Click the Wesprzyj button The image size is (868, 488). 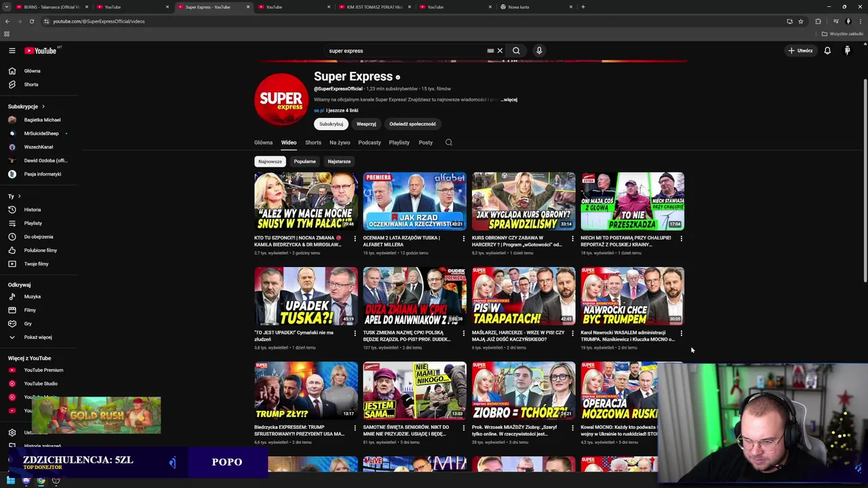click(366, 124)
